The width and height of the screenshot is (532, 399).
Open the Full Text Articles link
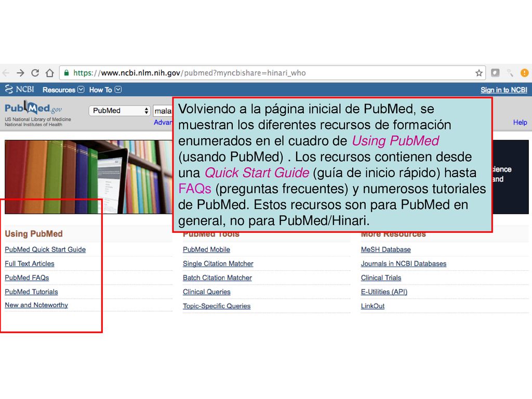(30, 263)
